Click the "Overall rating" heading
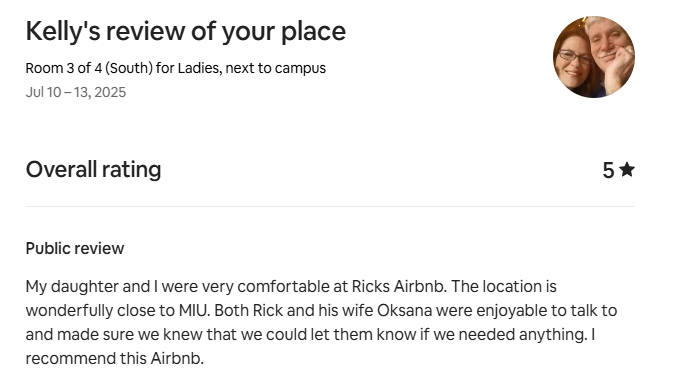Image resolution: width=673 pixels, height=378 pixels. click(94, 169)
